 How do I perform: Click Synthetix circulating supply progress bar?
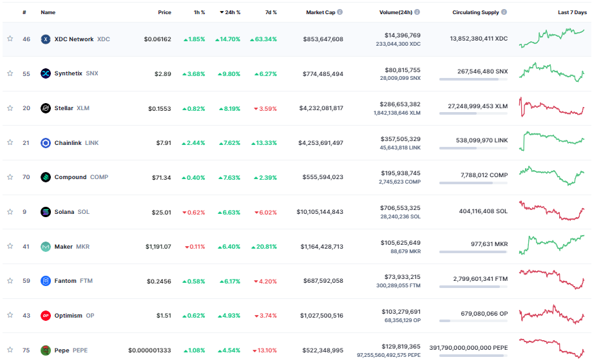point(473,79)
